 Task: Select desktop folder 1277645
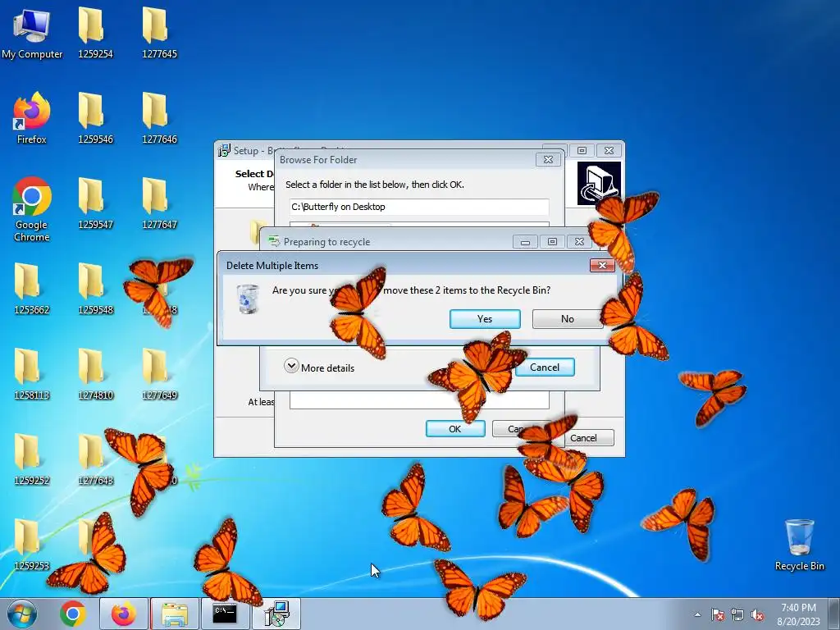click(159, 33)
